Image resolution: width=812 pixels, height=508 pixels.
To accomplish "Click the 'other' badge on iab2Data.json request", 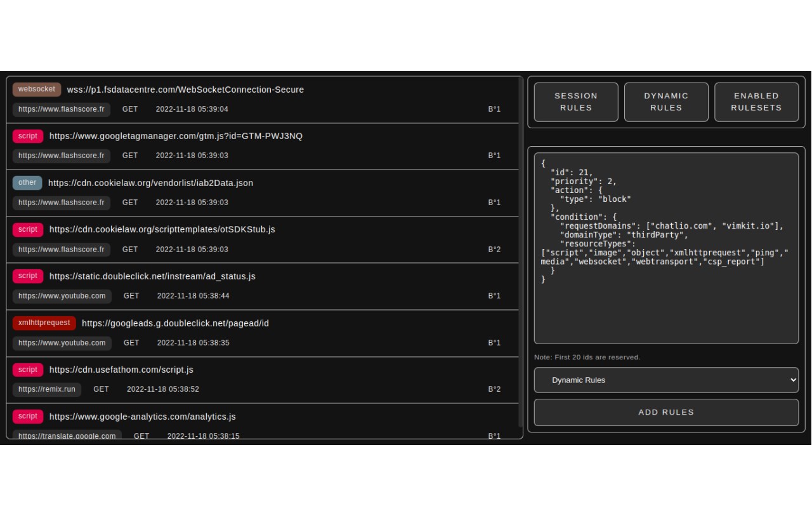I will click(x=27, y=182).
